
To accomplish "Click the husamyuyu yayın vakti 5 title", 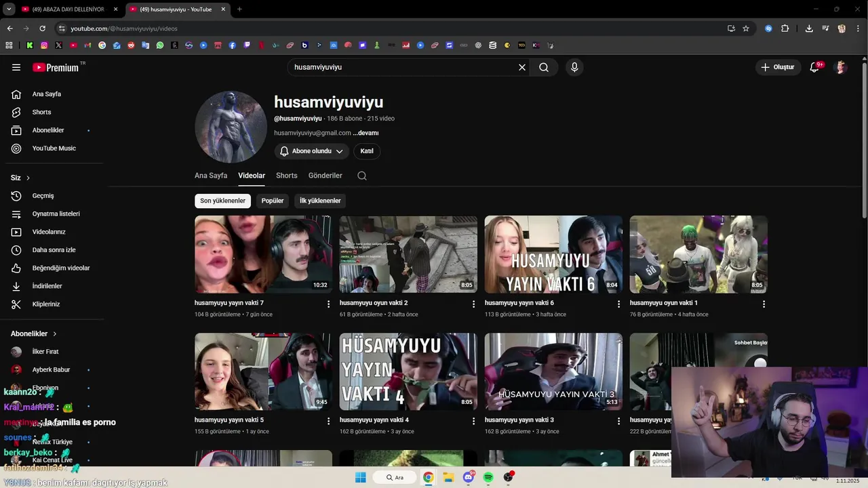I will [229, 420].
